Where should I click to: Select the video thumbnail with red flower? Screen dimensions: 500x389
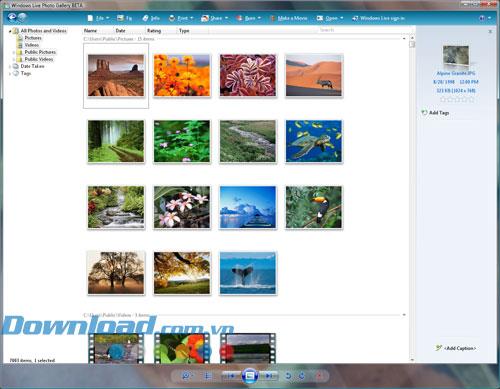[182, 348]
